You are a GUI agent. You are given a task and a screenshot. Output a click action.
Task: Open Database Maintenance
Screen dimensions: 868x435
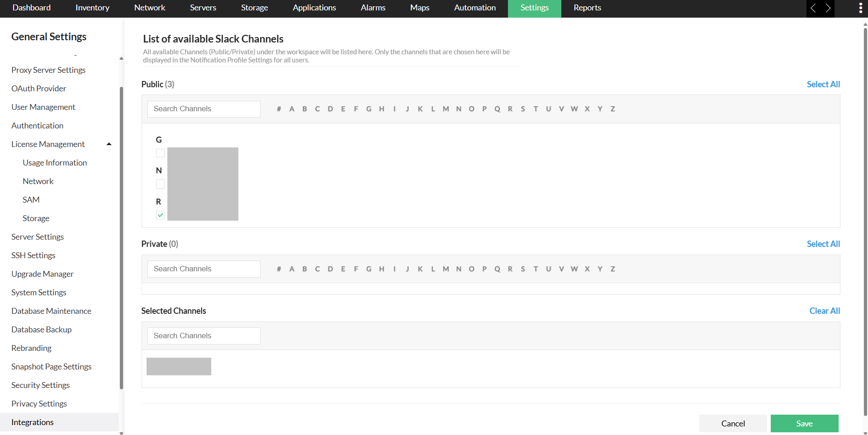pos(52,311)
